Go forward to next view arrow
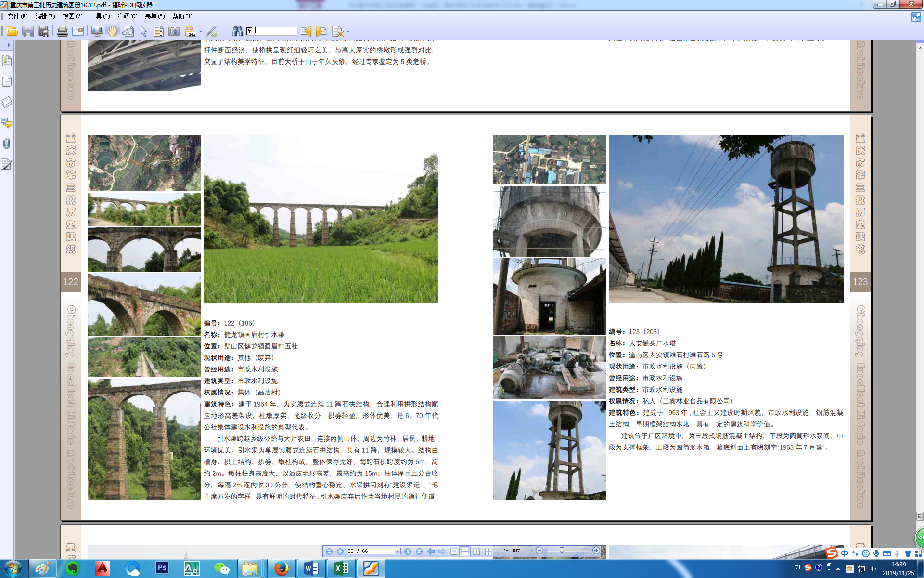 (x=442, y=551)
